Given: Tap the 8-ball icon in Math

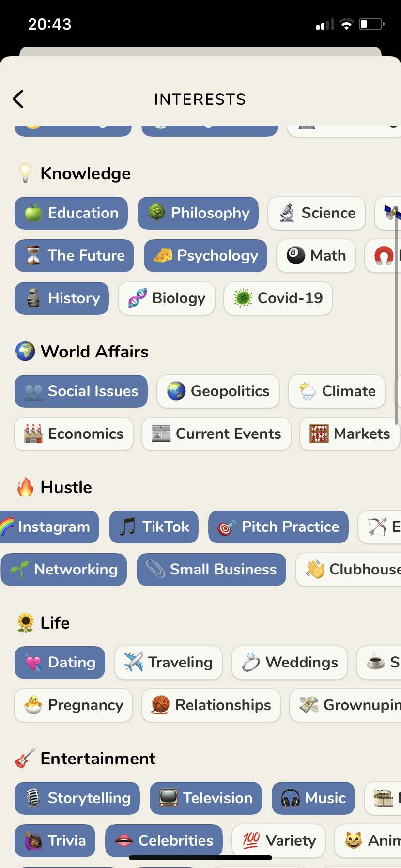Looking at the screenshot, I should click(x=296, y=255).
